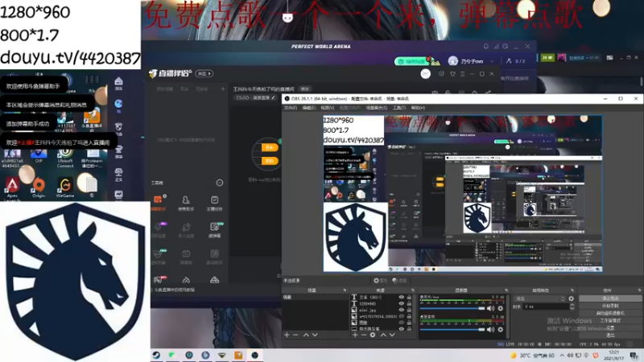Viewport: 644px width, 362px height.
Task: Open source 滤镜 button above Sources panel
Action: (399, 281)
